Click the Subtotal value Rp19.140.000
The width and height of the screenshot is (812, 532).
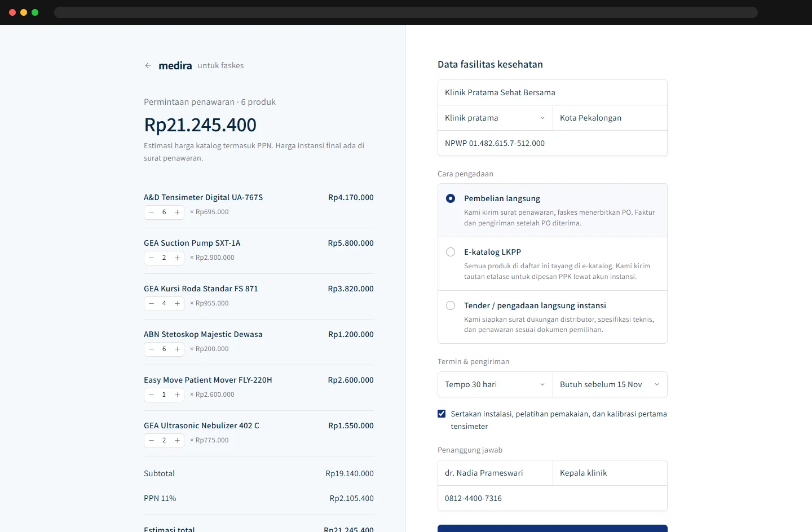pos(350,473)
